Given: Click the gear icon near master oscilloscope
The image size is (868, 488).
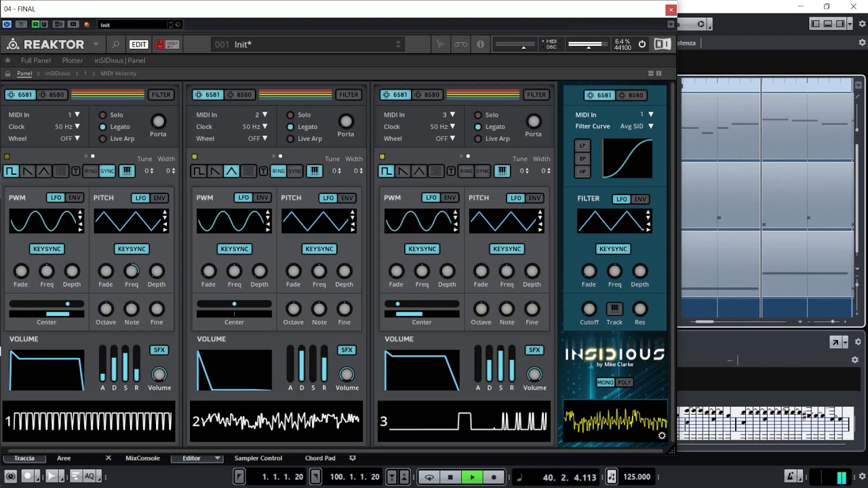Looking at the screenshot, I should (x=662, y=436).
